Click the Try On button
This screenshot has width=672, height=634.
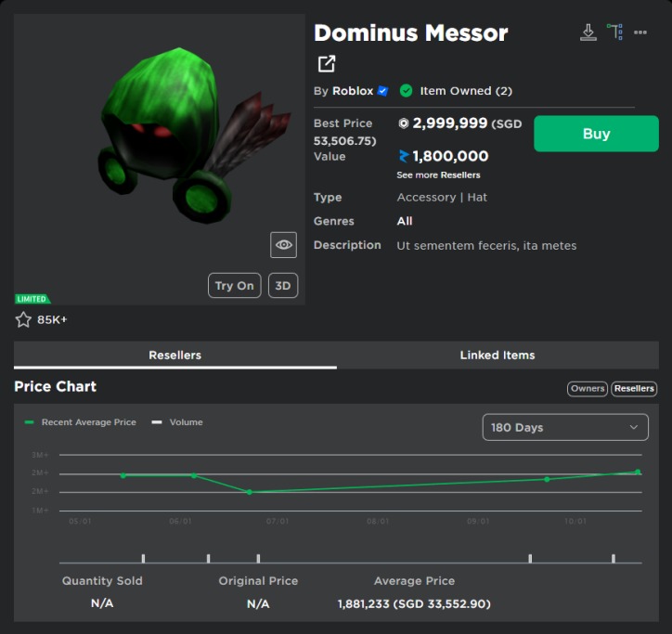(x=234, y=286)
